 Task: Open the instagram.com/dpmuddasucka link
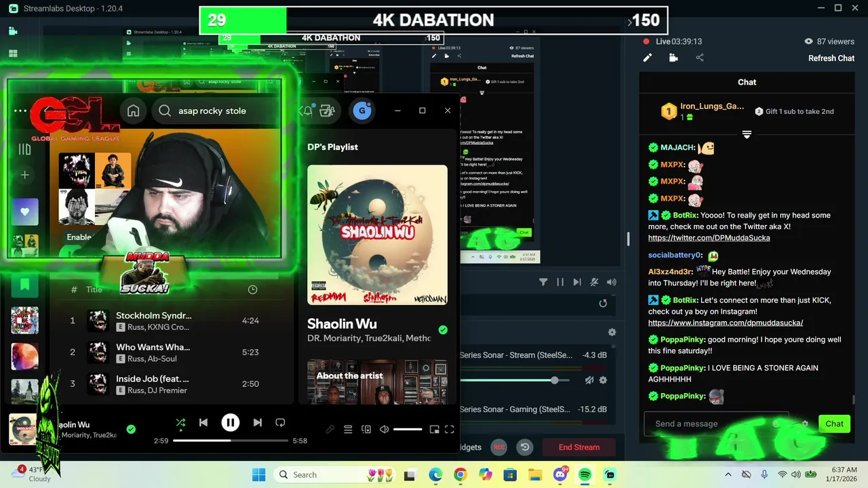(x=726, y=323)
